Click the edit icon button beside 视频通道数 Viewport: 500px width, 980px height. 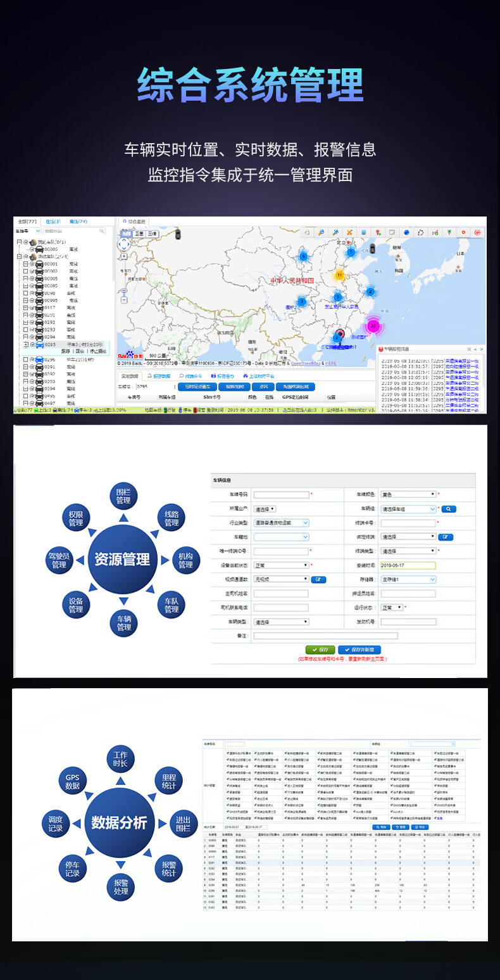pos(319,579)
